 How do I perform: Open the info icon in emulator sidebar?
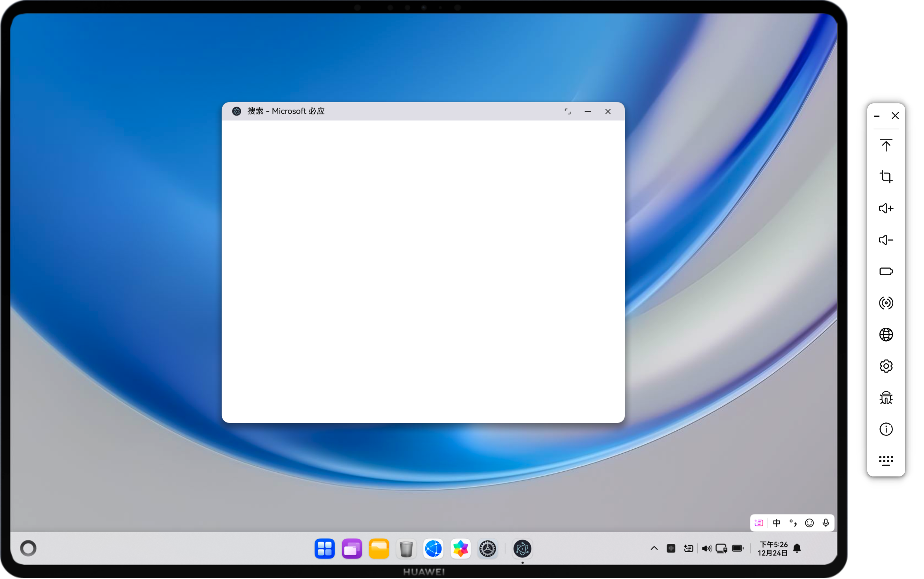(x=886, y=429)
